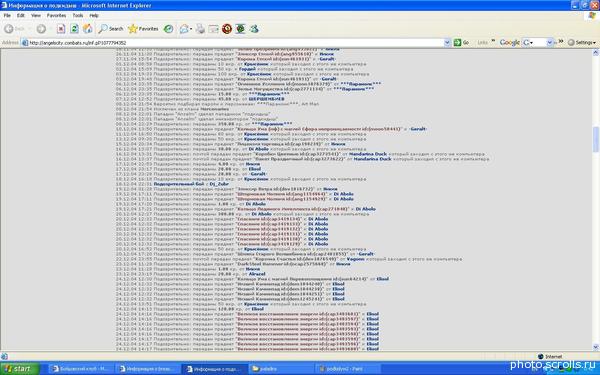Click the Back navigation button

[x=14, y=29]
